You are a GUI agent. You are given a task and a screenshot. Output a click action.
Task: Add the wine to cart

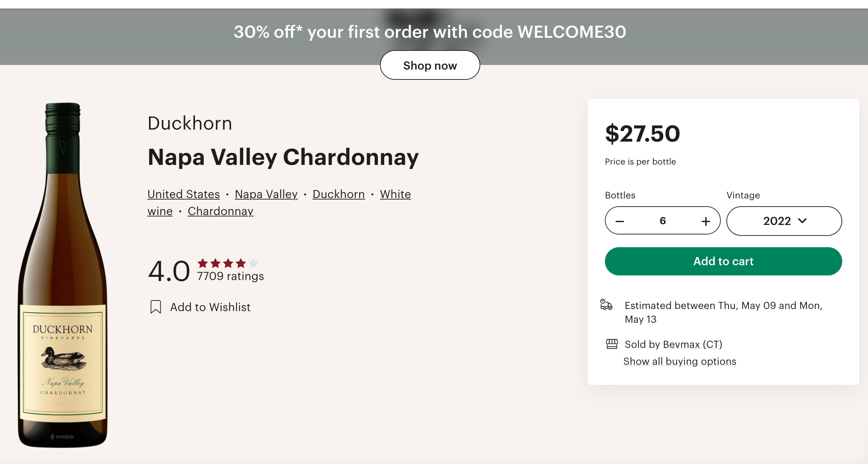tap(723, 261)
